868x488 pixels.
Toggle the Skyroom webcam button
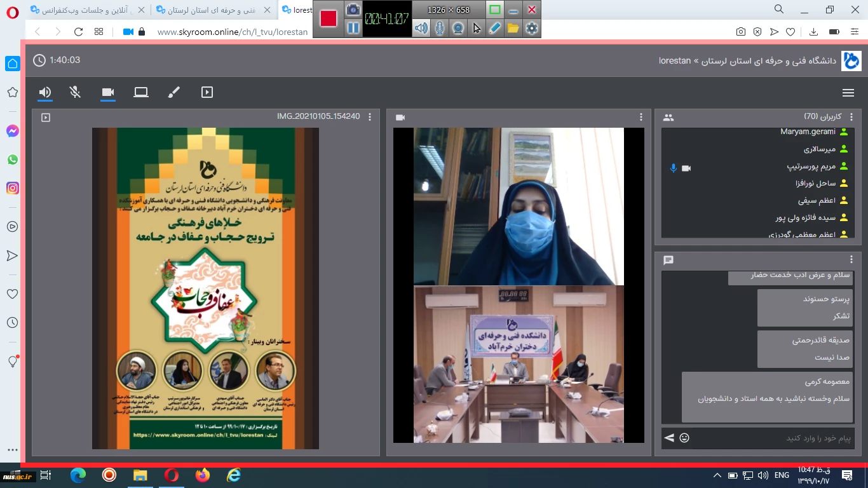(108, 93)
